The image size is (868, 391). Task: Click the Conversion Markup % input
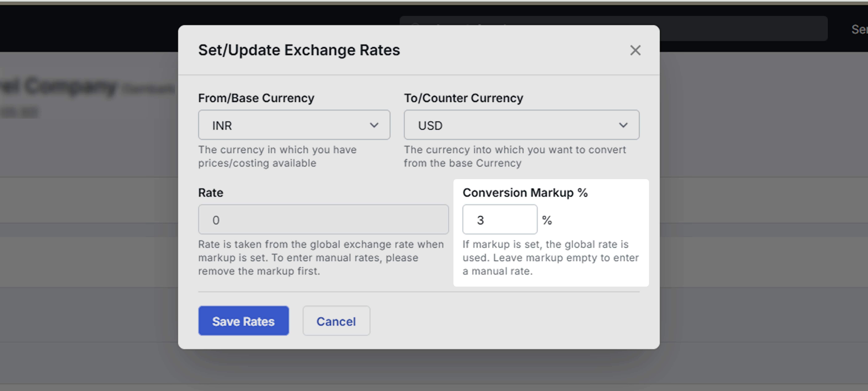[500, 219]
